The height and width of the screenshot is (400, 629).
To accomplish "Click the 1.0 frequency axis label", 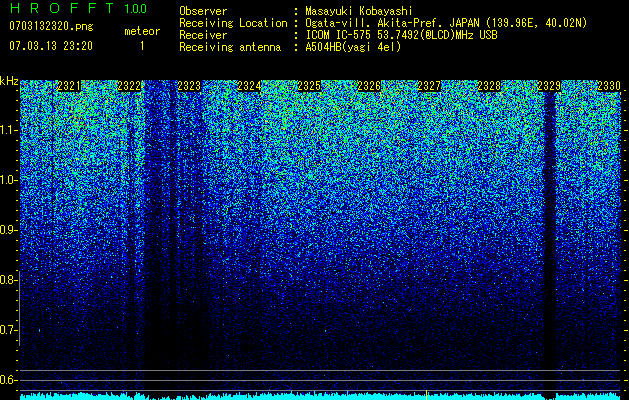I will (x=8, y=180).
